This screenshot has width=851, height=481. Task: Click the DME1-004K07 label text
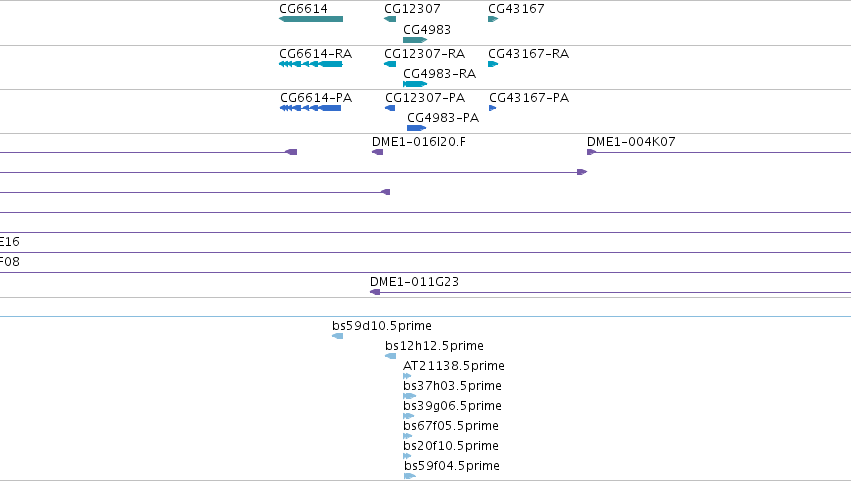[631, 142]
